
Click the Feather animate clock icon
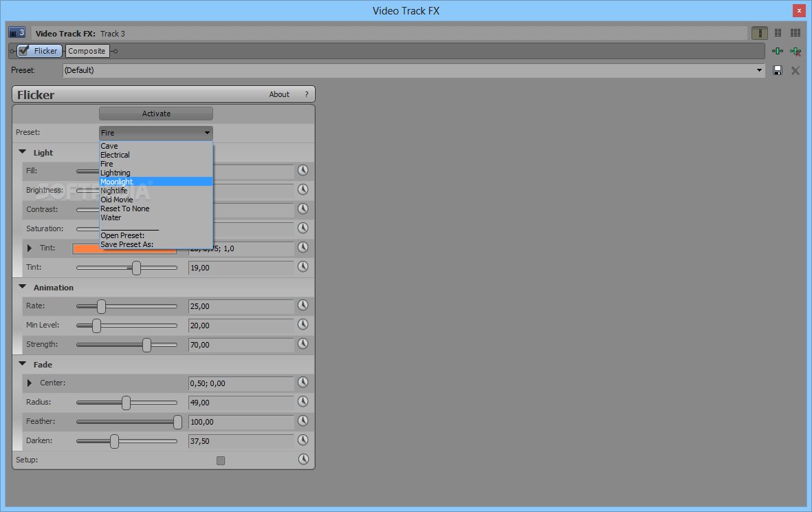coord(303,420)
